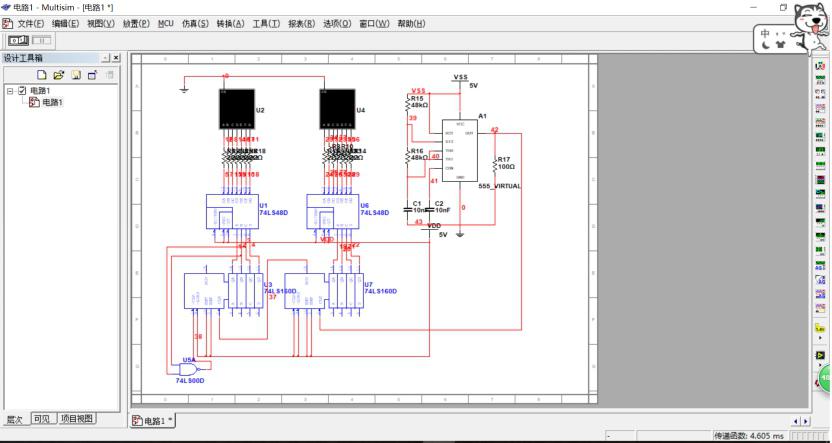Viewport: 832px width, 443px height.
Task: Select the U7 74LS160D counter chip
Action: click(x=324, y=291)
